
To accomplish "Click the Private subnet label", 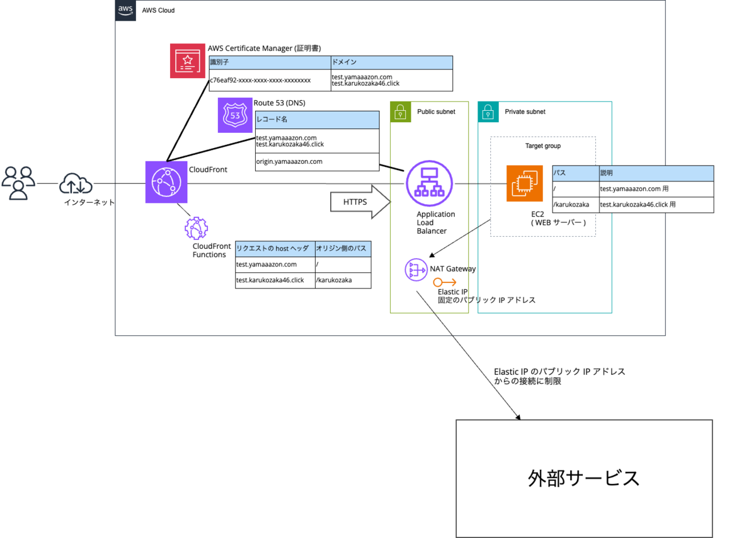I will pos(525,112).
